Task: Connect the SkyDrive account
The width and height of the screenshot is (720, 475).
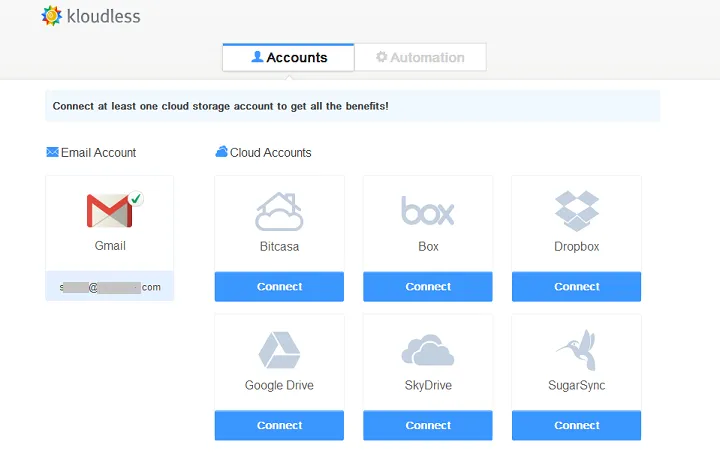Action: click(x=428, y=425)
